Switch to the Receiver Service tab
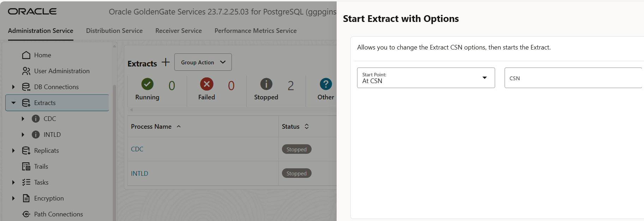644x221 pixels. (x=179, y=31)
